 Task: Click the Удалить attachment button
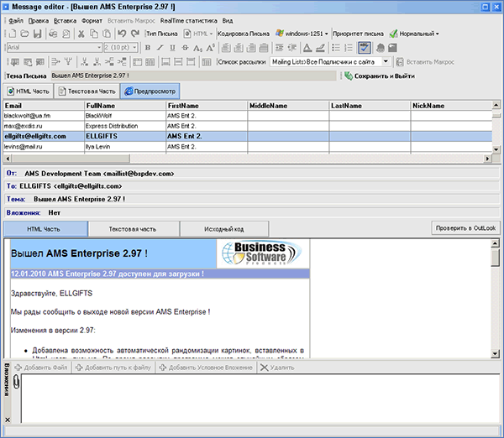277,368
